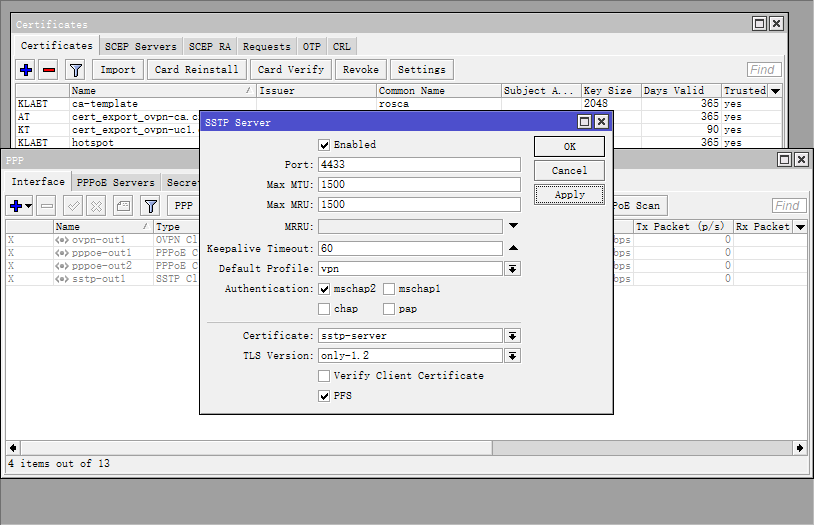Maximize the SSTP Server dialog window
Viewport: 814px width, 525px height.
(x=584, y=122)
